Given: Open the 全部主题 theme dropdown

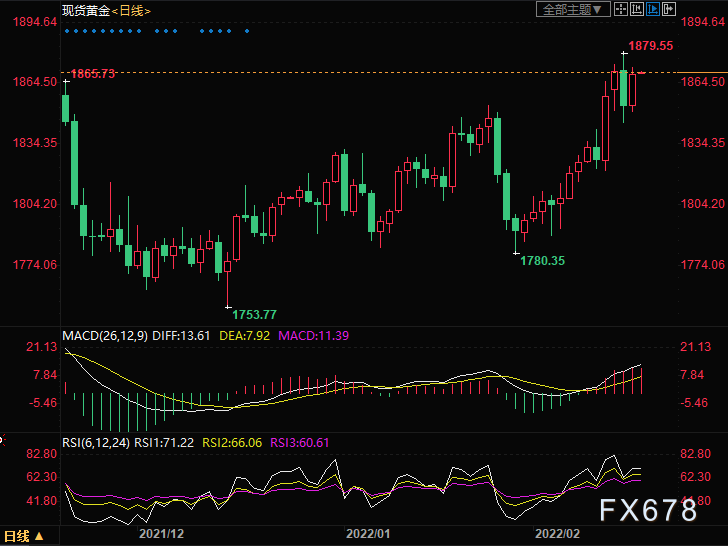Looking at the screenshot, I should pos(573,9).
